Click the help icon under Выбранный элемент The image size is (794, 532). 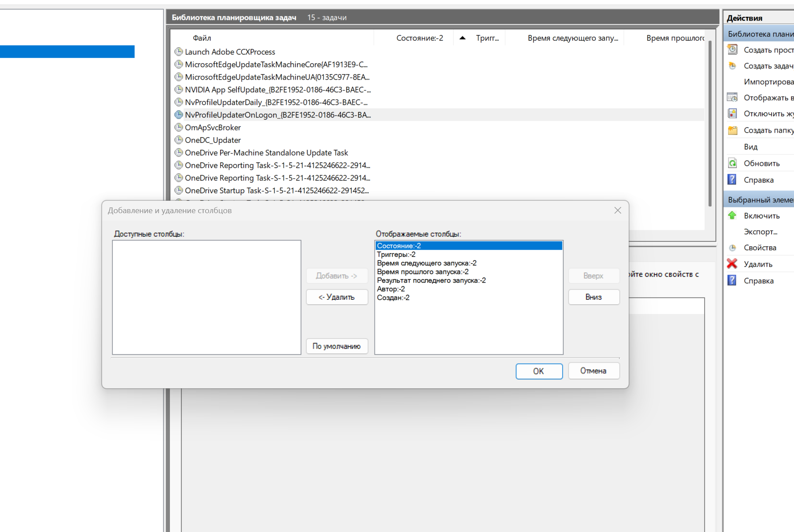[733, 280]
